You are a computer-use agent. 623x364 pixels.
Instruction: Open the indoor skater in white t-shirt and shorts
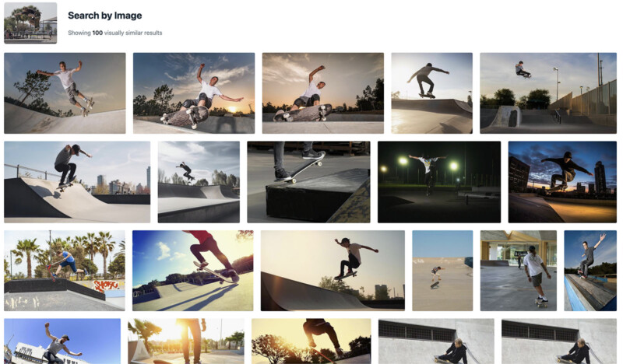coord(519,271)
